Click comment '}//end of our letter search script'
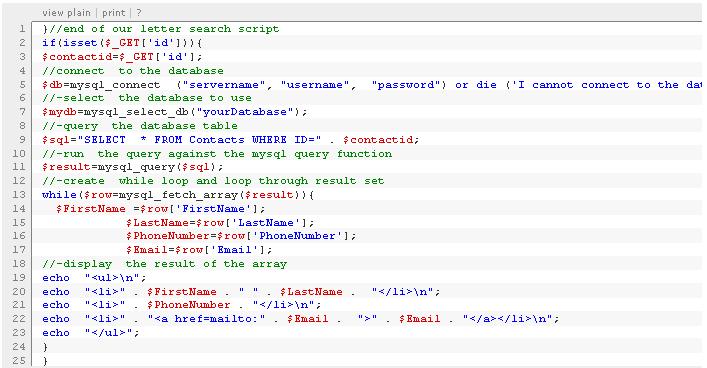The width and height of the screenshot is (707, 368). [161, 29]
